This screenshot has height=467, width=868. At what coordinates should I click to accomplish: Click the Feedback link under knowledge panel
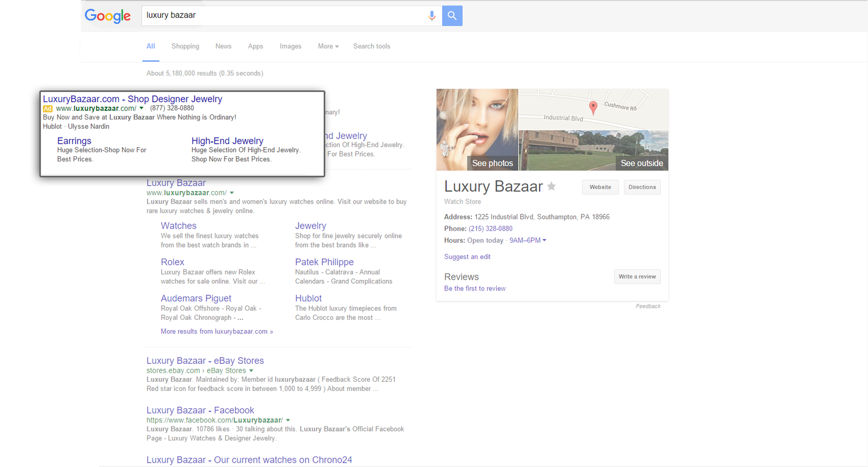point(648,306)
